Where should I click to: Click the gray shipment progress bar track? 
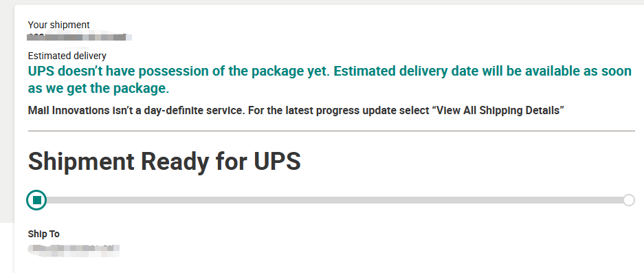pos(334,200)
